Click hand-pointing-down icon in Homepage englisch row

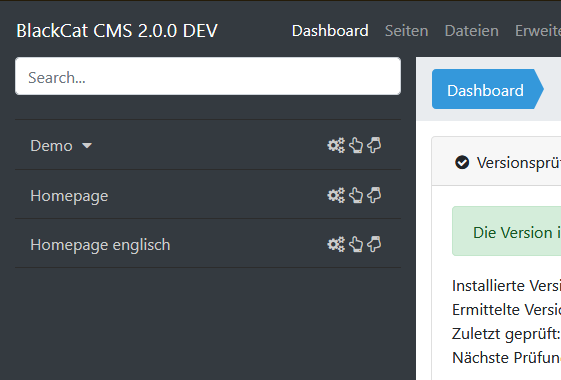[374, 244]
